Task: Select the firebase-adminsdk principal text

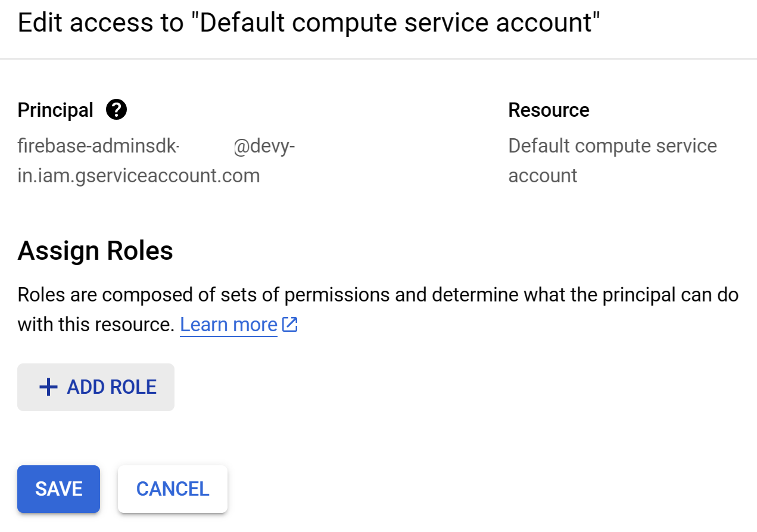Action: click(x=98, y=146)
